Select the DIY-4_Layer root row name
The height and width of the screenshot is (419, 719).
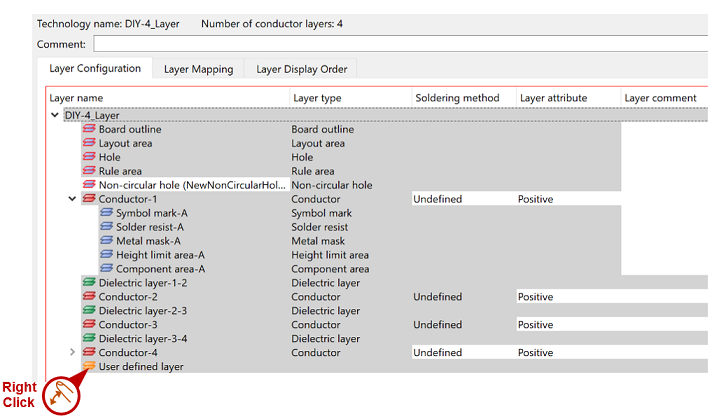[92, 116]
